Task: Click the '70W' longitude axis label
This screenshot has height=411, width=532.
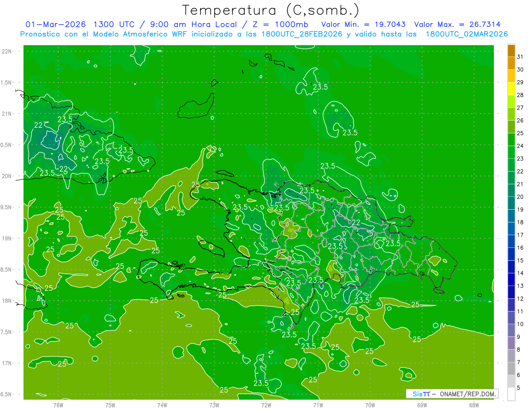Action: 370,405
